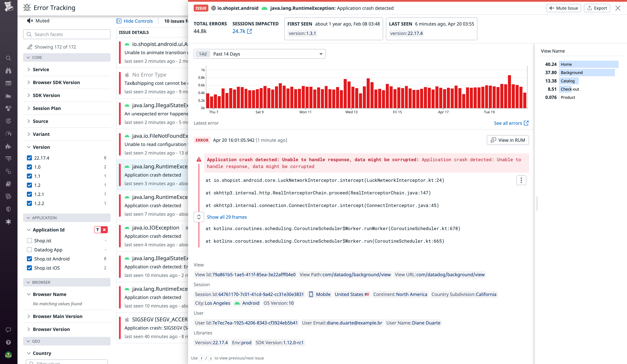Viewport: 627px width, 364px height.
Task: Open the help question-mark icon at bottom left
Action: pos(8,342)
